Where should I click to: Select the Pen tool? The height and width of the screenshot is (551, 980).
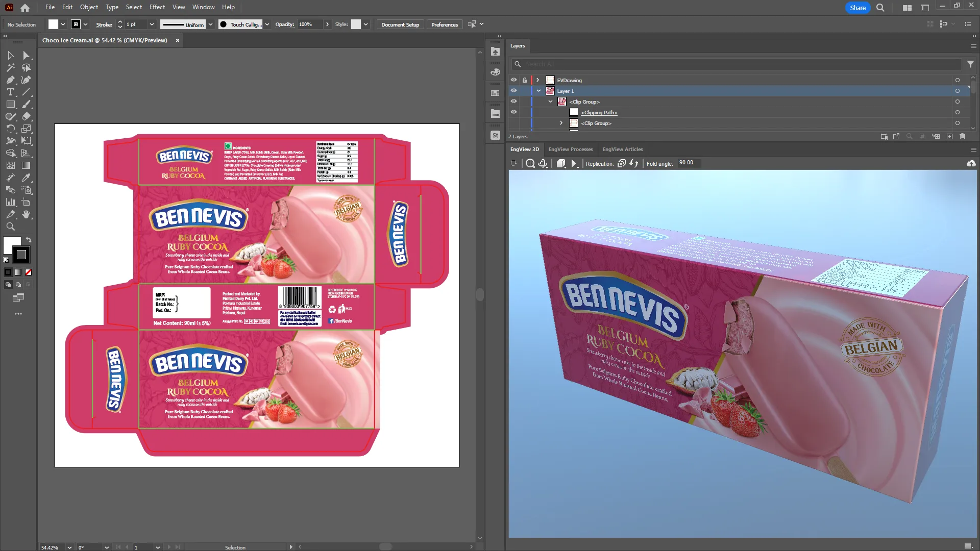pyautogui.click(x=10, y=80)
